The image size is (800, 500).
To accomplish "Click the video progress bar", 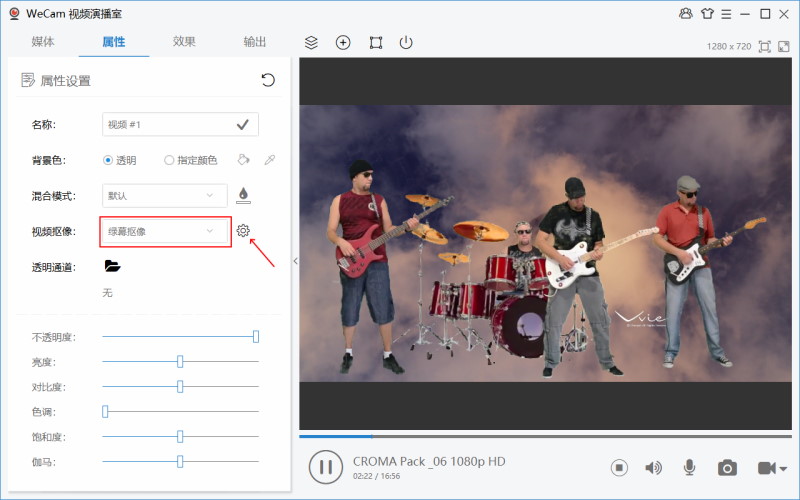I will click(545, 436).
